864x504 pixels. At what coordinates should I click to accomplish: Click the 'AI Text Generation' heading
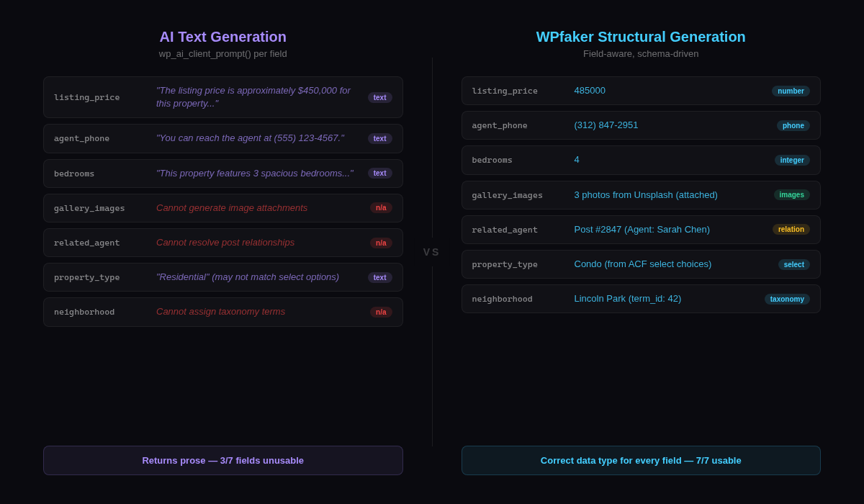coord(223,37)
